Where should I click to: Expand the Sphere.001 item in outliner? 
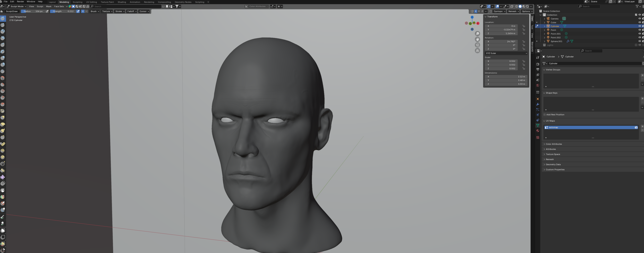(544, 41)
